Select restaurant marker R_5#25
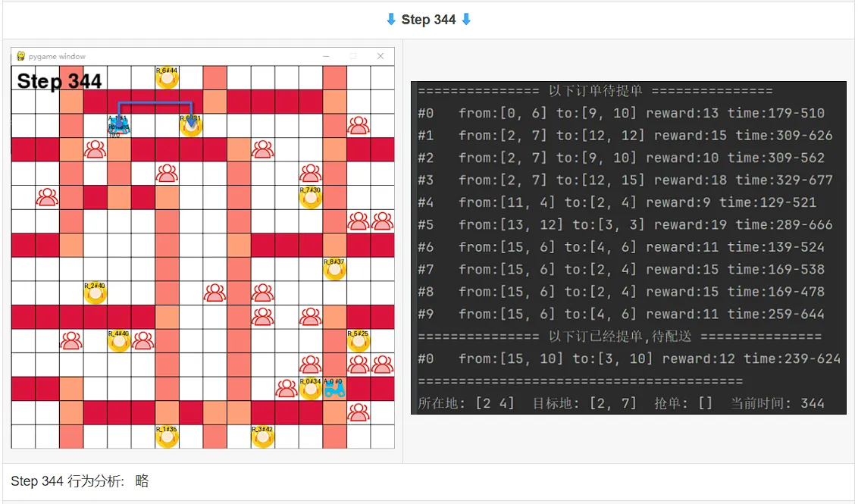The width and height of the screenshot is (858, 504). 359,341
